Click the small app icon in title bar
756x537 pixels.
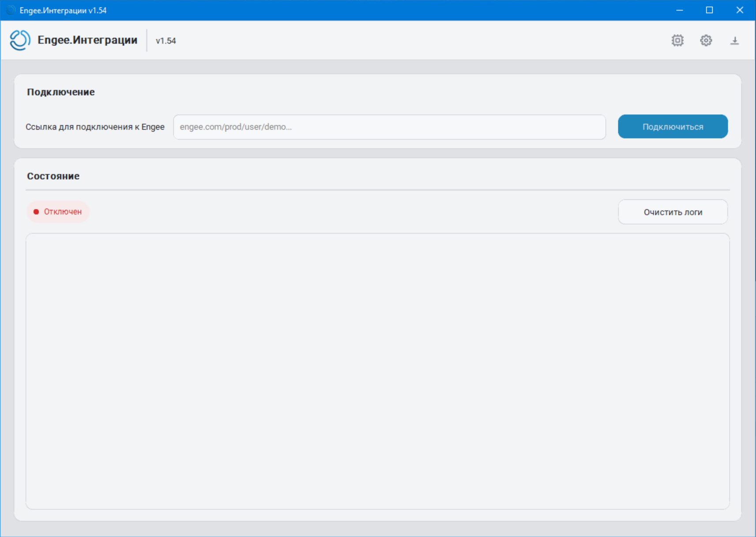(11, 10)
